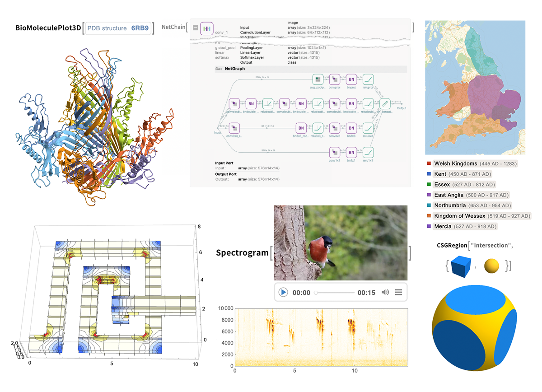Click the conv3x3 convolution node
The image size is (542, 392).
pos(335,128)
